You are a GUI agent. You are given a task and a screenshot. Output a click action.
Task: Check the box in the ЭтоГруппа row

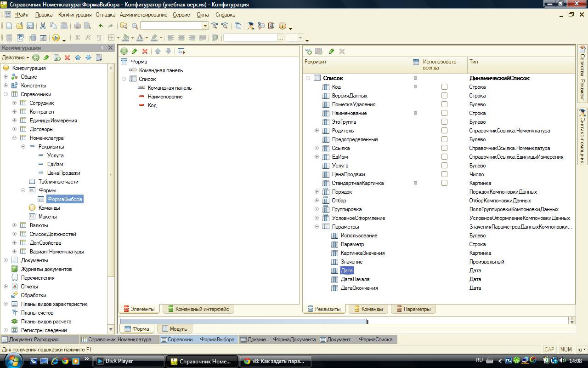coord(444,122)
